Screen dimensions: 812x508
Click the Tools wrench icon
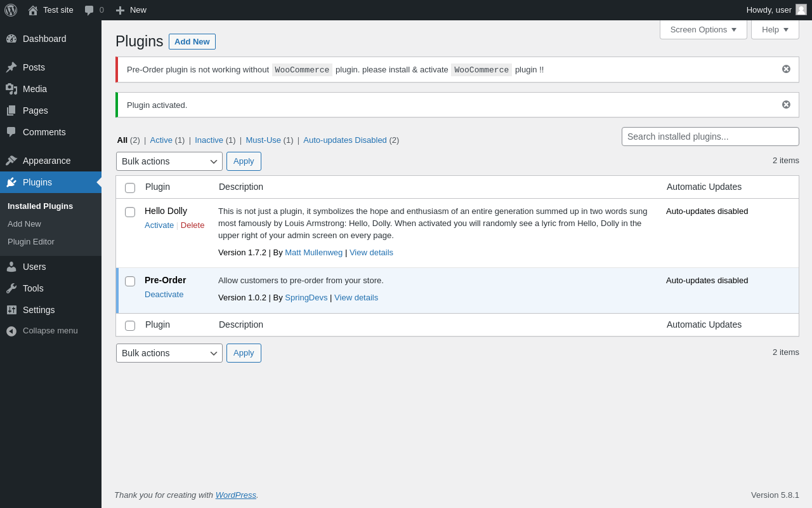click(11, 288)
